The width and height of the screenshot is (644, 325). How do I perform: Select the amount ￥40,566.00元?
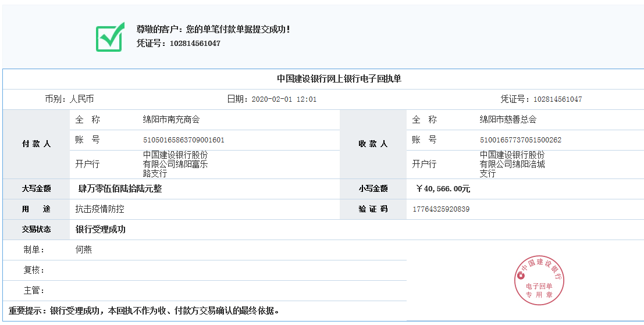pos(443,189)
